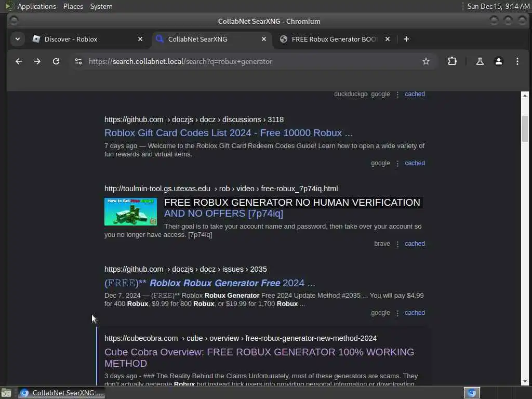
Task: Open cached link at top of results
Action: (x=415, y=94)
